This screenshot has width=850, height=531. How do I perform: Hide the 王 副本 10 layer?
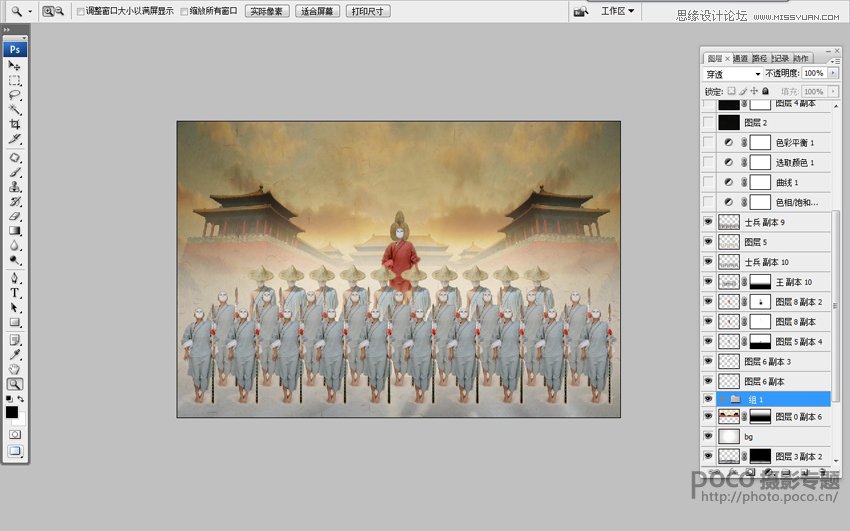pos(708,282)
